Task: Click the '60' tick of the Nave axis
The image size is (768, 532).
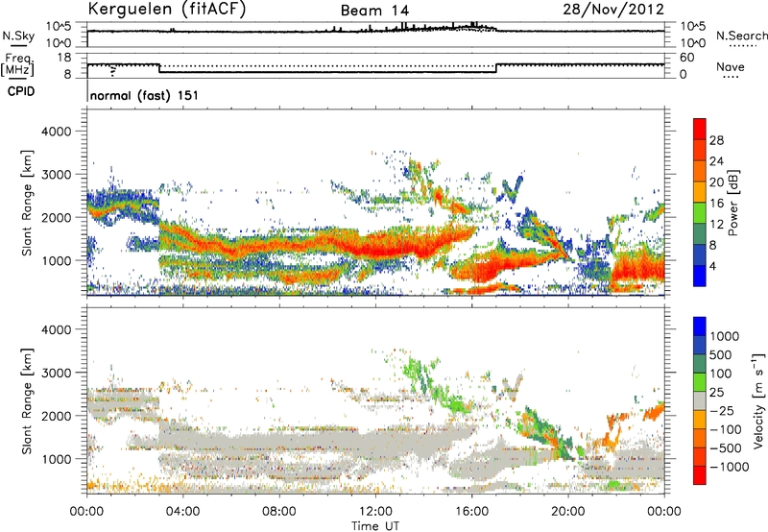Action: 686,58
